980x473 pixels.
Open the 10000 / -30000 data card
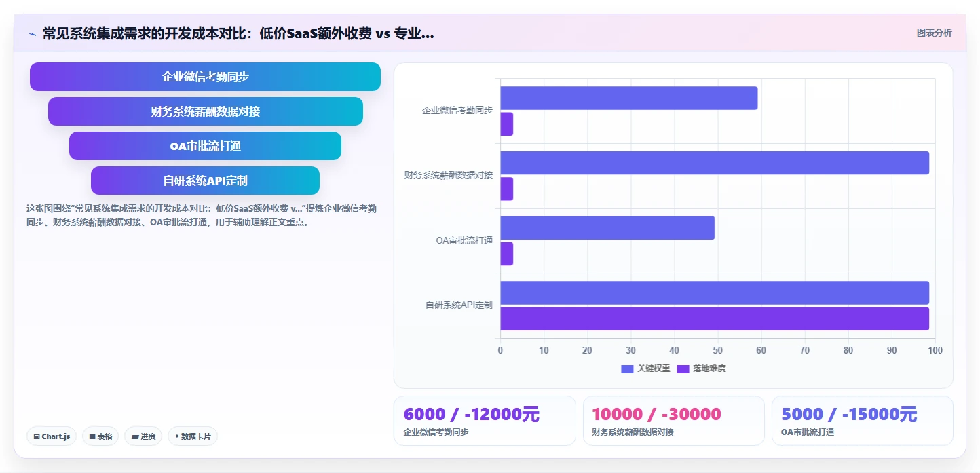674,421
